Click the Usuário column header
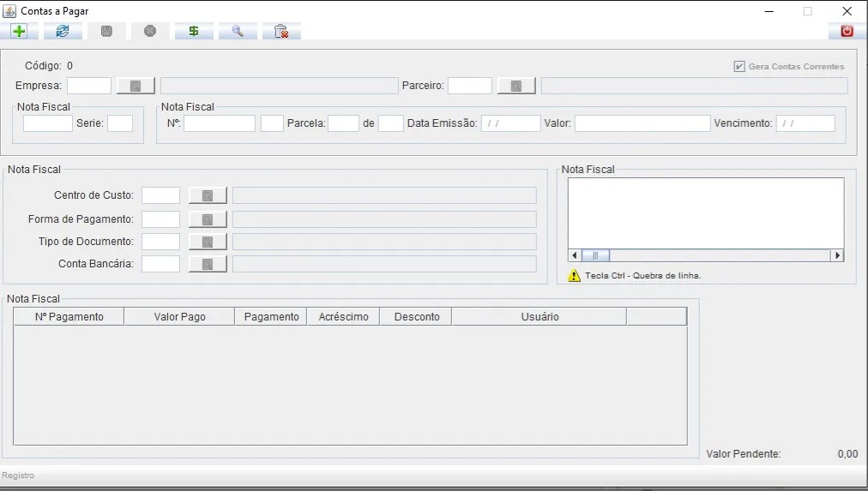The width and height of the screenshot is (868, 491). [x=539, y=317]
